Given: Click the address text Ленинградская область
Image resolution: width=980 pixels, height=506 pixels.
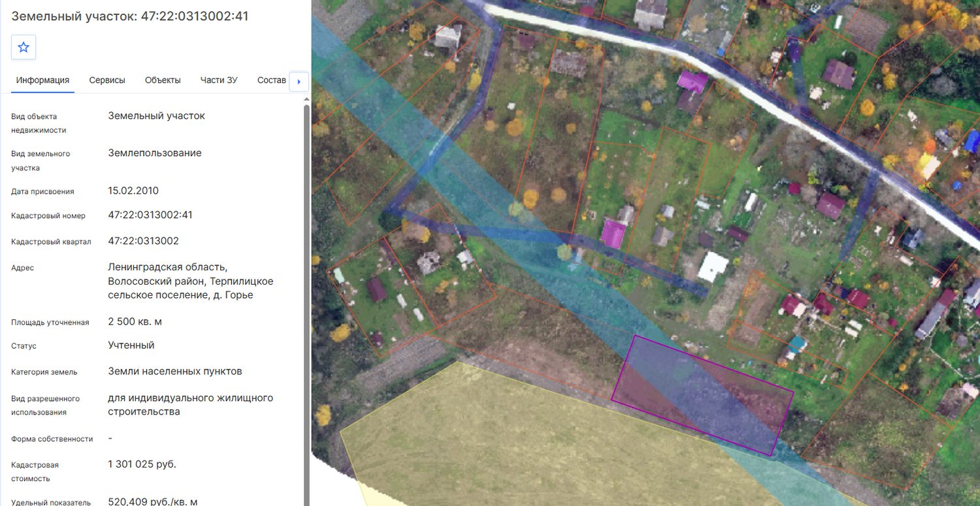Looking at the screenshot, I should tap(168, 267).
